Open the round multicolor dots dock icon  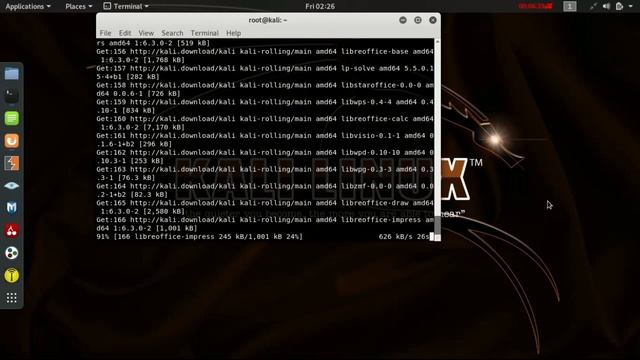tap(11, 253)
